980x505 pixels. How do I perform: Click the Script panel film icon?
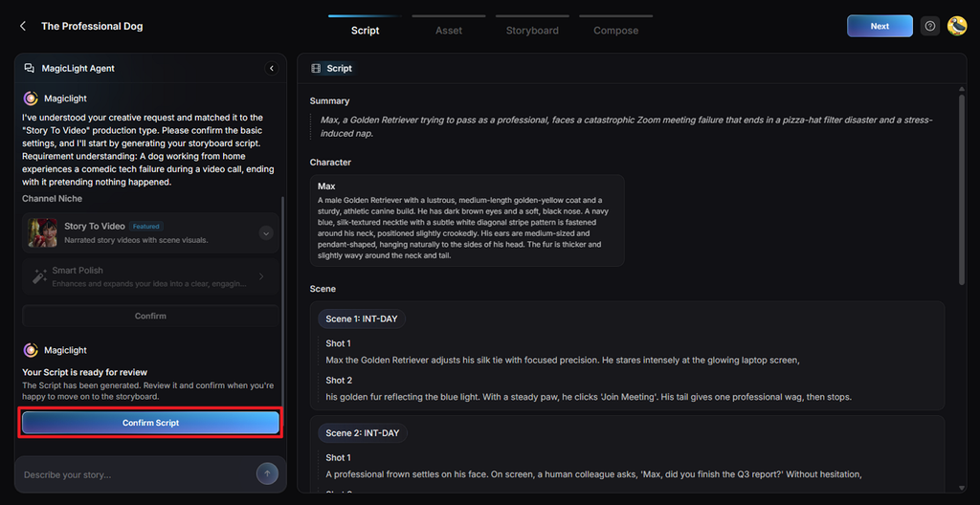tap(316, 69)
